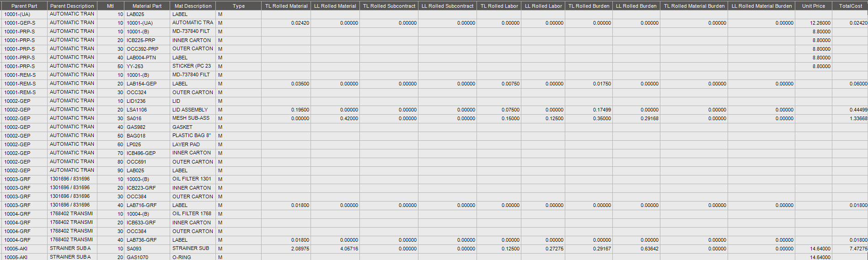The height and width of the screenshot is (260, 868).
Task: Click the Material Part column header
Action: pos(147,6)
